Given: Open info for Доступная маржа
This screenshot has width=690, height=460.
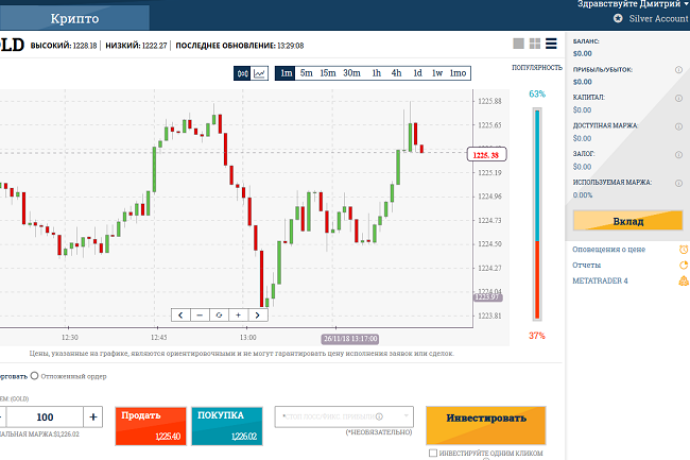Looking at the screenshot, I should 679,126.
